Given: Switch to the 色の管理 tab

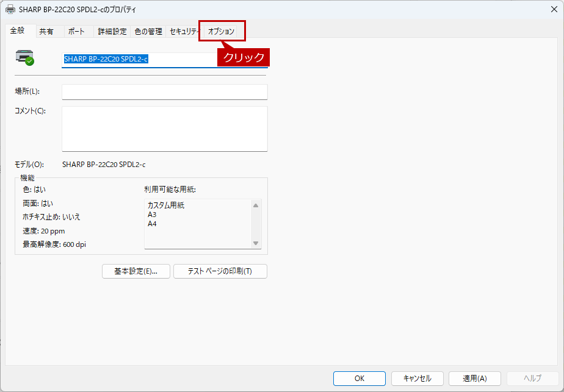Looking at the screenshot, I should [x=148, y=32].
